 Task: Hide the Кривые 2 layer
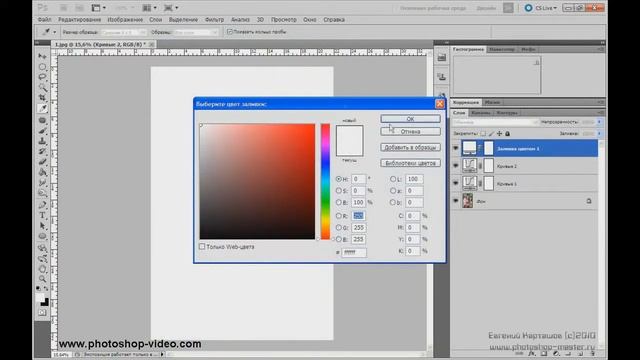(x=456, y=166)
